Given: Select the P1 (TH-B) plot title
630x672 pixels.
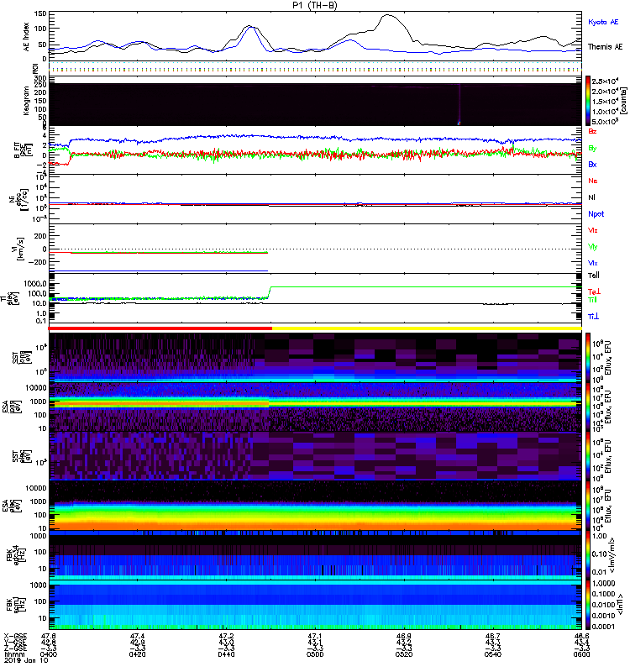Looking at the screenshot, I should pos(315,5).
